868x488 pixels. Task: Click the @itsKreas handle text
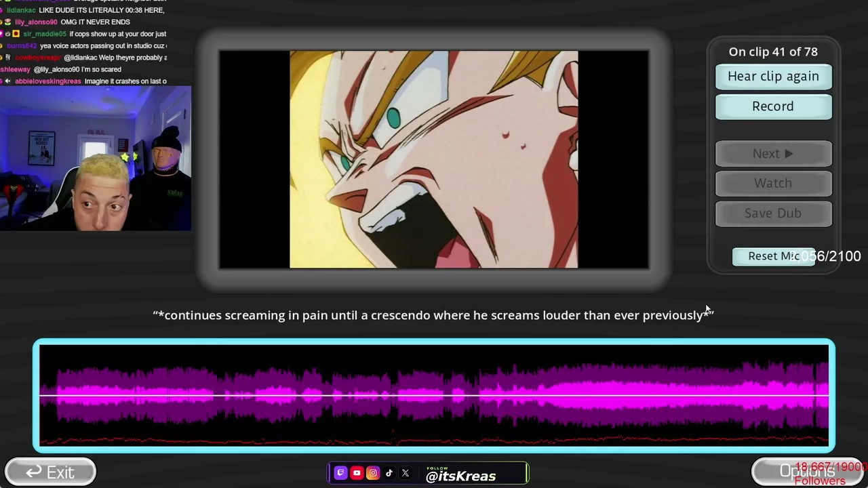tap(461, 476)
